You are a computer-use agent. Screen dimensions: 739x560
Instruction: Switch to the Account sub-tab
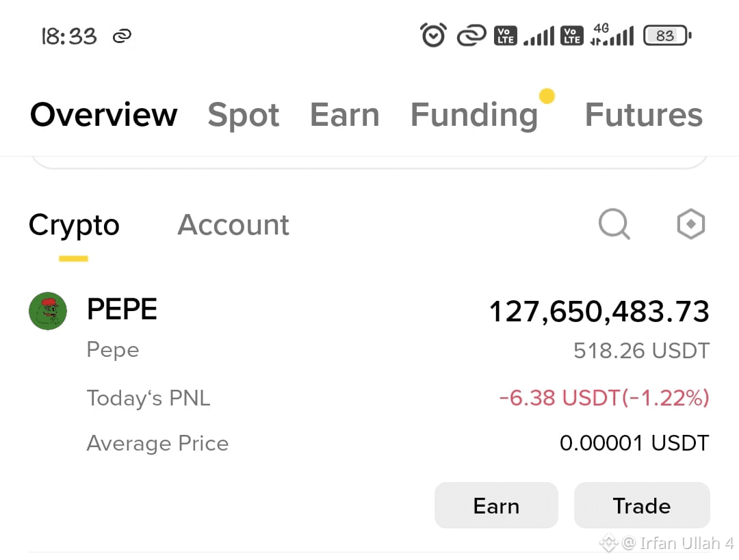point(233,225)
